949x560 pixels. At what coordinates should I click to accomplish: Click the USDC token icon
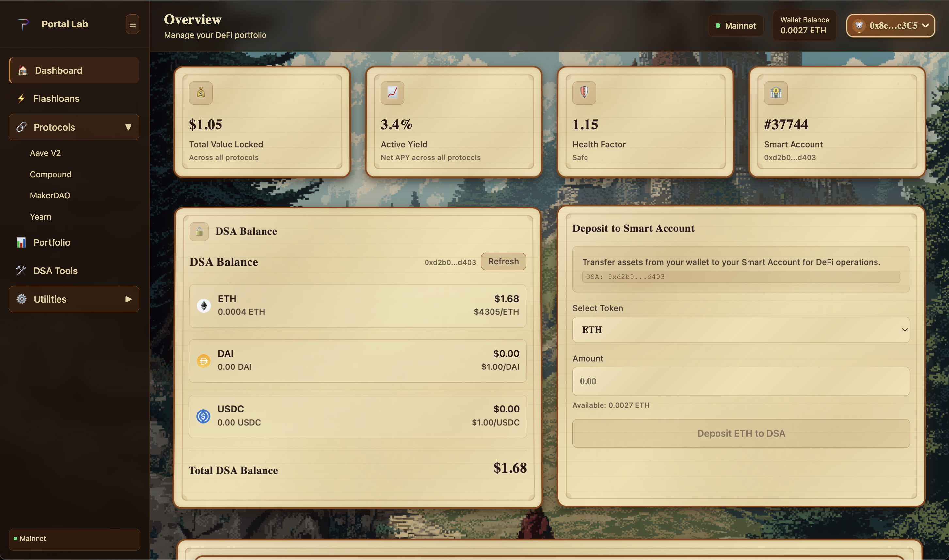click(203, 416)
